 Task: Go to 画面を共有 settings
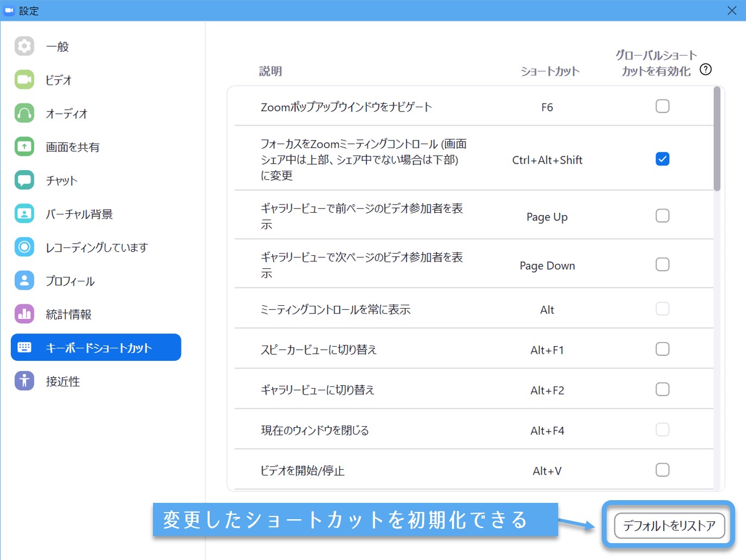pyautogui.click(x=96, y=146)
